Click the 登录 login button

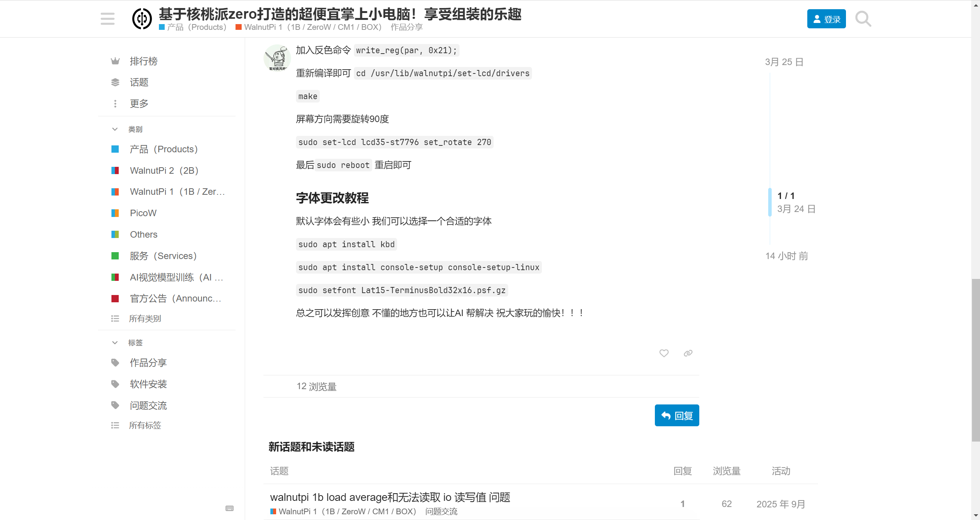tap(826, 18)
